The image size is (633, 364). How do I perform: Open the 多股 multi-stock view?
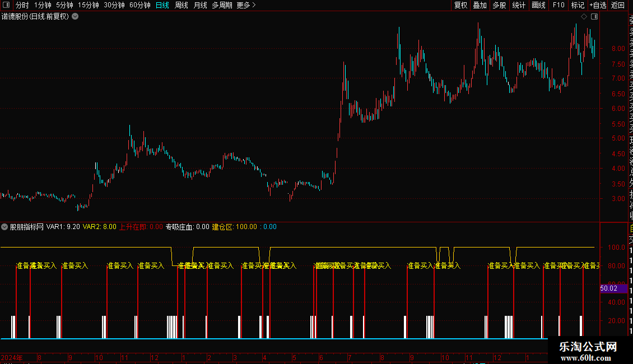[x=499, y=5]
